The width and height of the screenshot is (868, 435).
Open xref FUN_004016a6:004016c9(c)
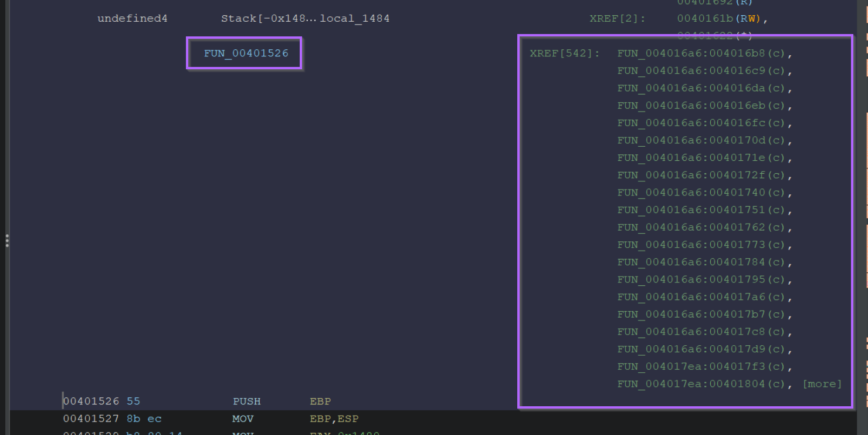(x=703, y=71)
